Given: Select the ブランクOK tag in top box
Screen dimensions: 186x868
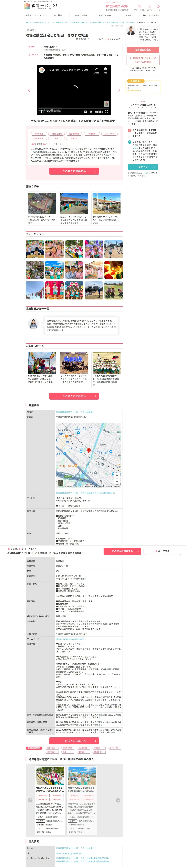Looking at the screenshot, I should 109,134.
